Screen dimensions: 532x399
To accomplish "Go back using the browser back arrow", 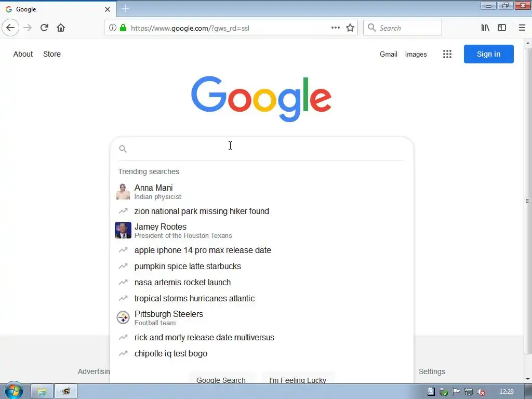I will tap(10, 28).
